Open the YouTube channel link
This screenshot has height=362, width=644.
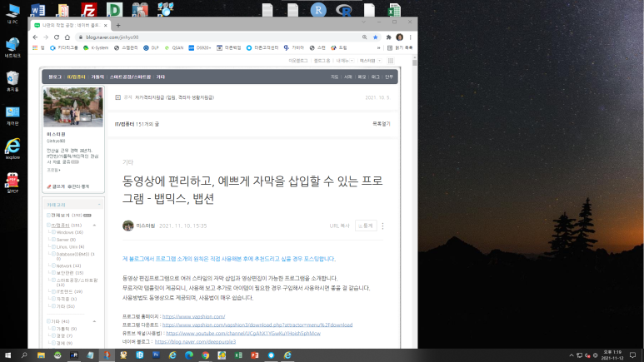point(243,333)
